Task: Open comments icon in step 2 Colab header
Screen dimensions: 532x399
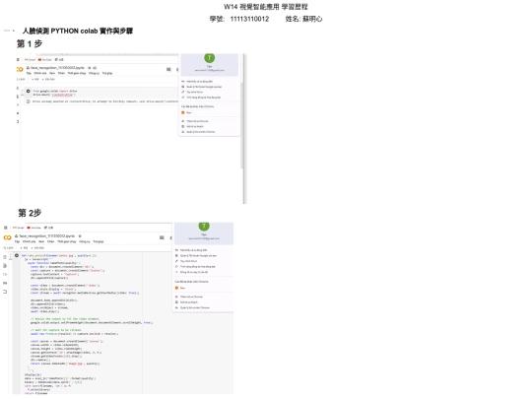Action: 162,237
